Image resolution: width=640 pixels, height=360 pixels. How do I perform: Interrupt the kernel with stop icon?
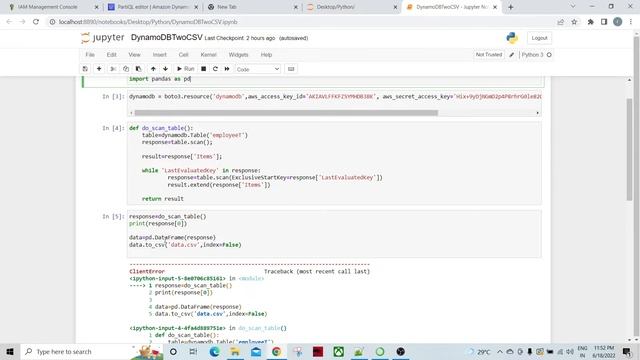click(x=203, y=69)
